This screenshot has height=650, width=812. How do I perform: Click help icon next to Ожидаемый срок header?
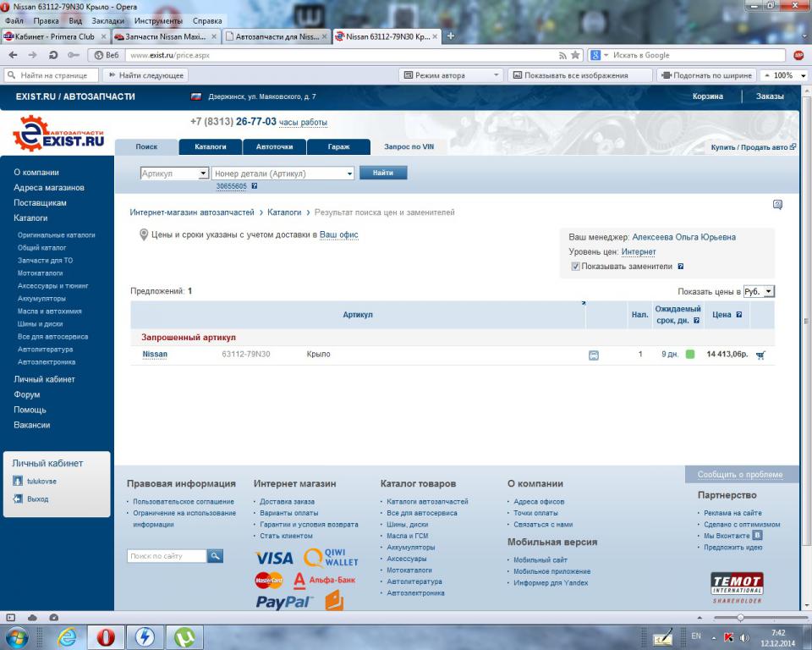(x=696, y=320)
